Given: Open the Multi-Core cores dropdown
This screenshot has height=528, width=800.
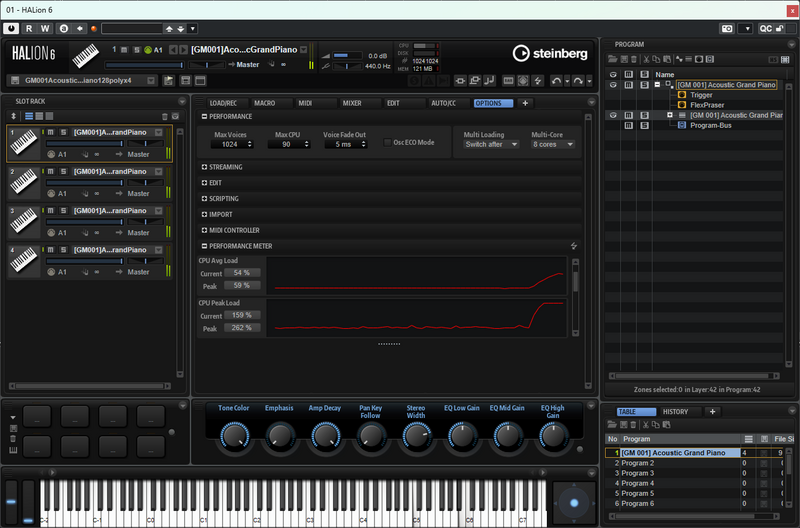Looking at the screenshot, I should [553, 144].
